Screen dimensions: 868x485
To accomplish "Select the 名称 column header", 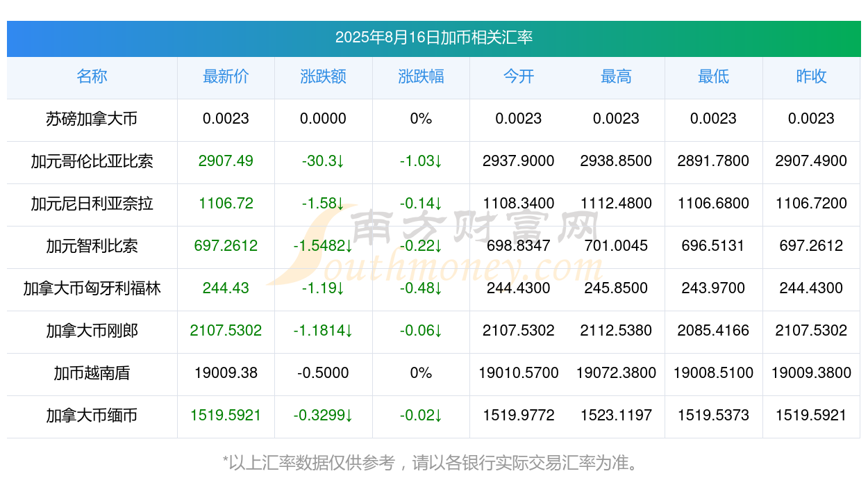I will click(x=92, y=76).
